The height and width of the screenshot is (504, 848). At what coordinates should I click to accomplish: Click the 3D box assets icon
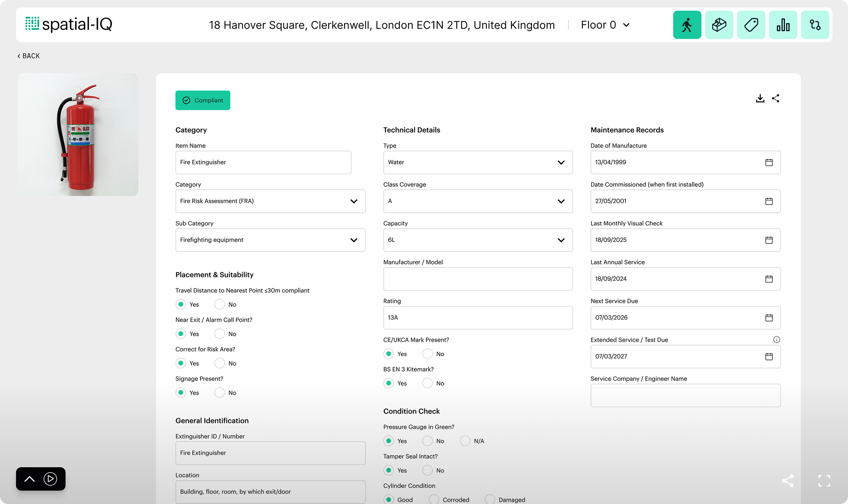coord(719,25)
